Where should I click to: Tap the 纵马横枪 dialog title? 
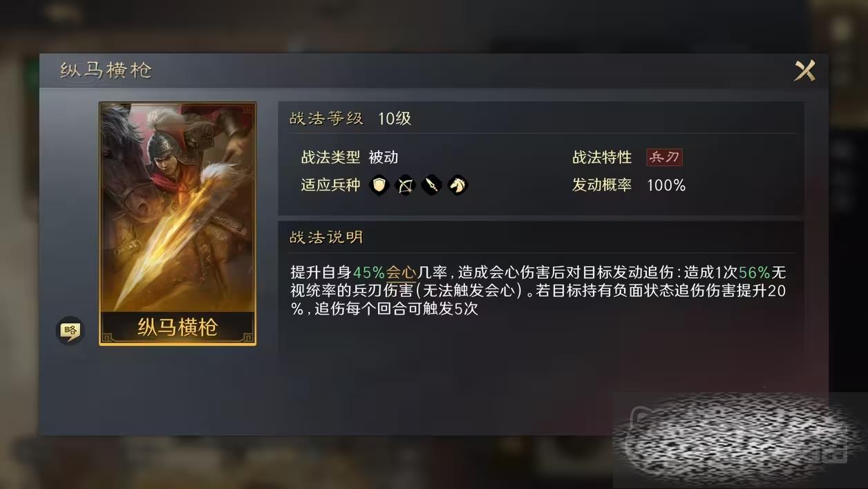106,71
